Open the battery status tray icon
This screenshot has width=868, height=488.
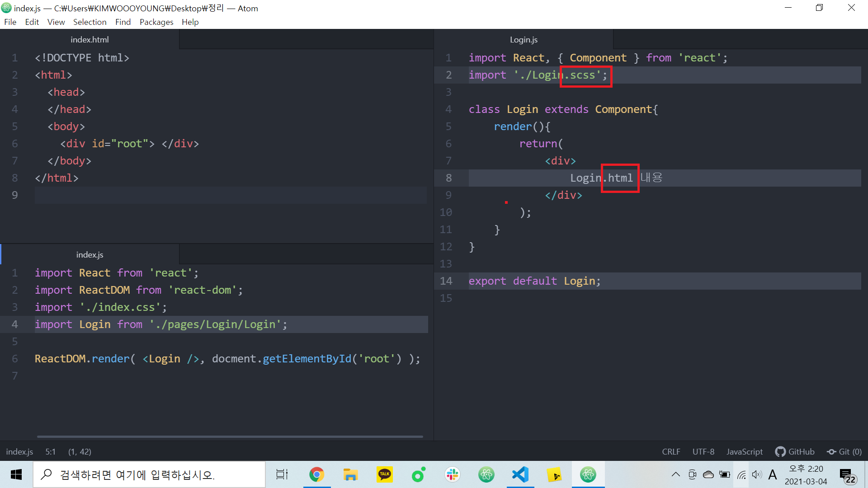click(725, 474)
